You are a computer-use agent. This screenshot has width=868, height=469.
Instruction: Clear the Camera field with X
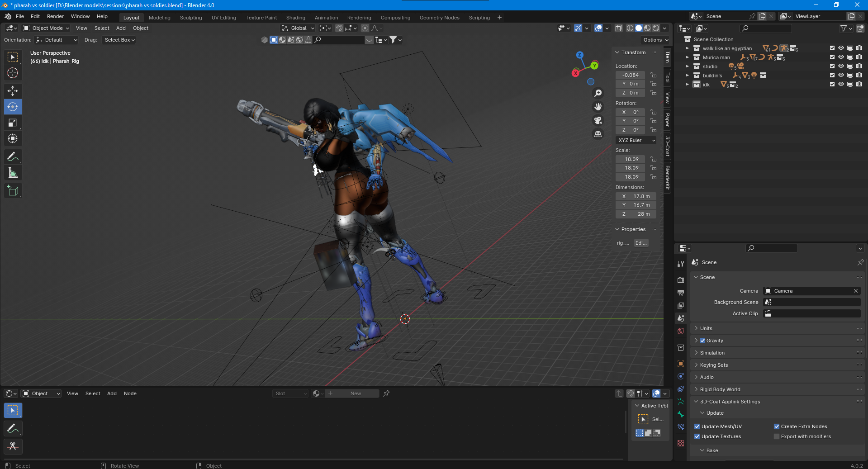tap(855, 291)
